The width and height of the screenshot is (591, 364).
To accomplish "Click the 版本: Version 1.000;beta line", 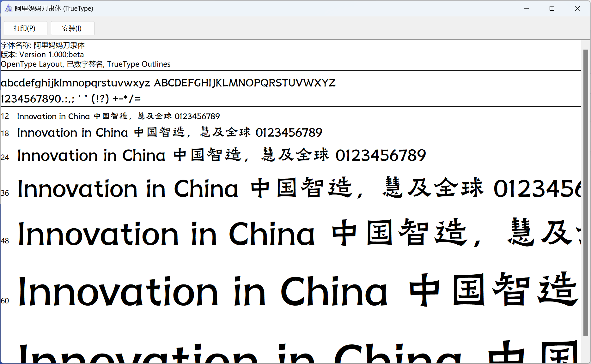I will pyautogui.click(x=42, y=55).
